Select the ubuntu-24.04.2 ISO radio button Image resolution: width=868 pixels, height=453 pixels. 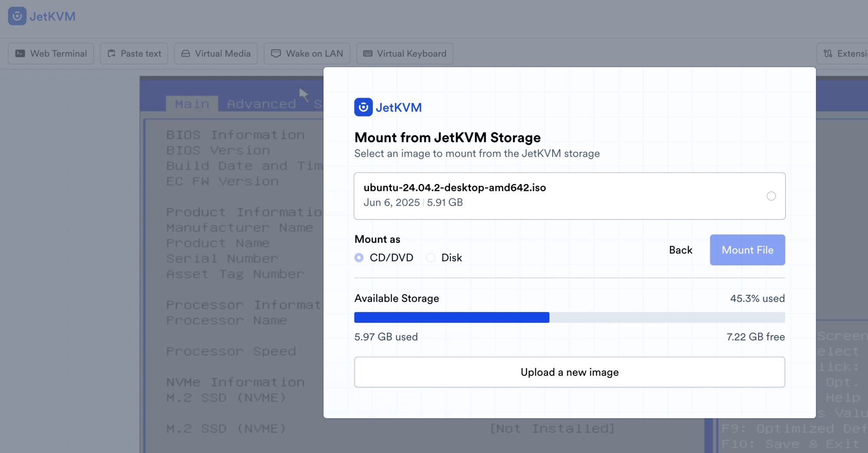pos(771,196)
